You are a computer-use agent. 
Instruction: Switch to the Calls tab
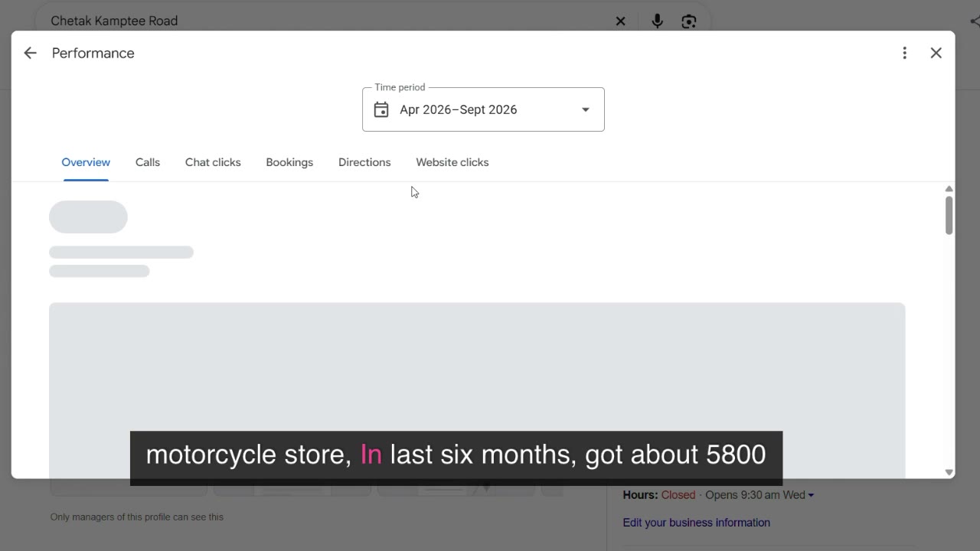point(148,162)
